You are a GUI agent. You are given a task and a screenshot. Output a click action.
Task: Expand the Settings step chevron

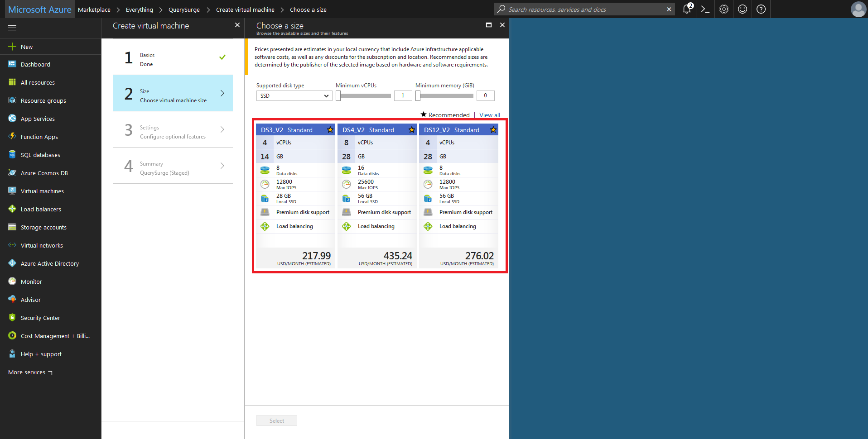click(x=222, y=129)
